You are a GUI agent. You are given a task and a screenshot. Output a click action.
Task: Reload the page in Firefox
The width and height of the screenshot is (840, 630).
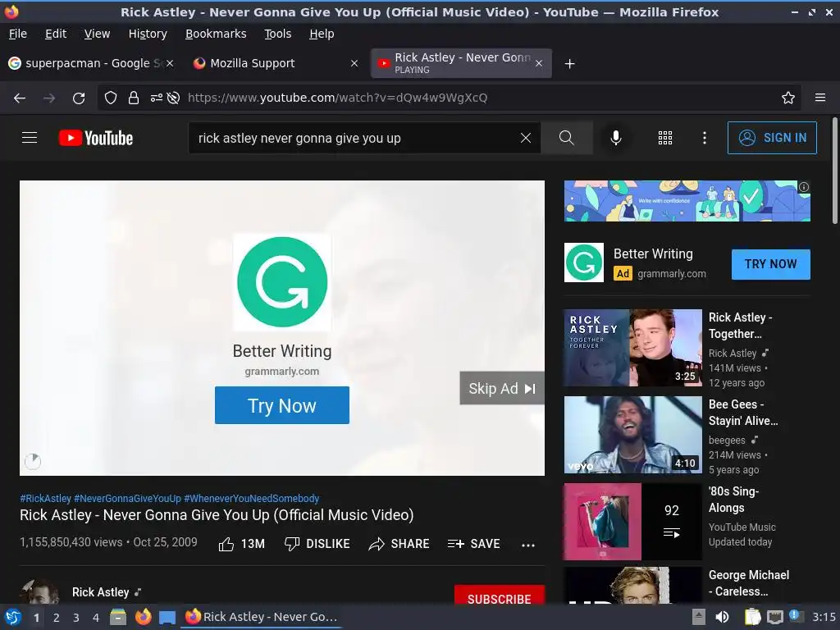(x=79, y=98)
